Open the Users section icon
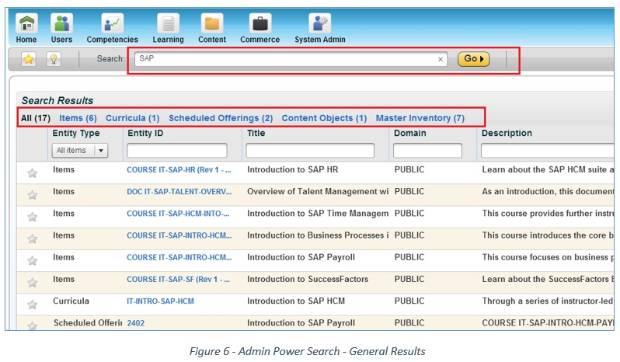This screenshot has height=362, width=620. pyautogui.click(x=62, y=23)
